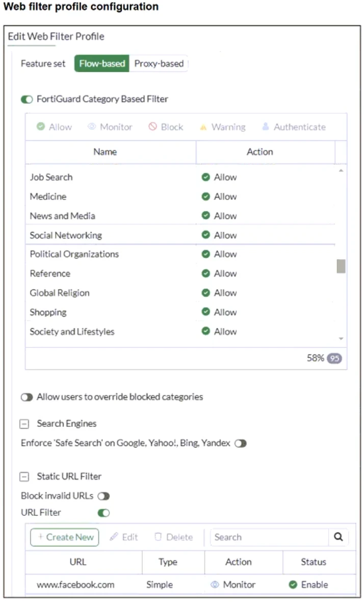Screen dimensions: 364x602
Task: Click the search magnifier icon in URL filter
Action: (x=339, y=537)
